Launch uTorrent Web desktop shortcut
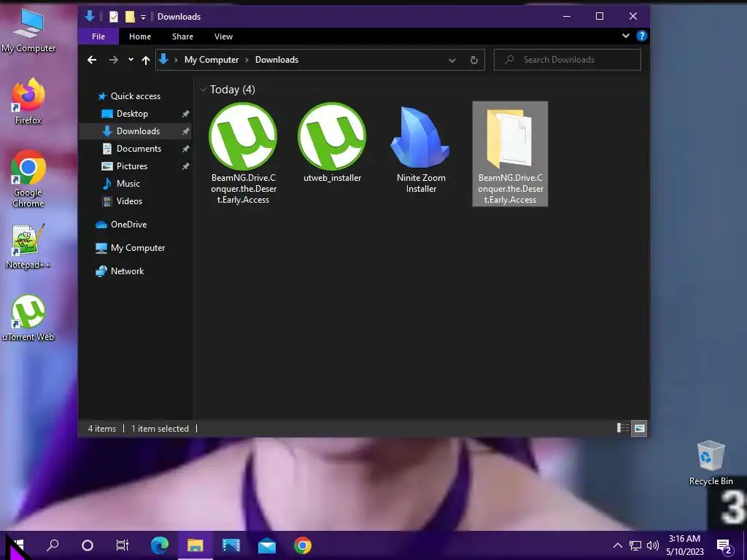 [28, 318]
